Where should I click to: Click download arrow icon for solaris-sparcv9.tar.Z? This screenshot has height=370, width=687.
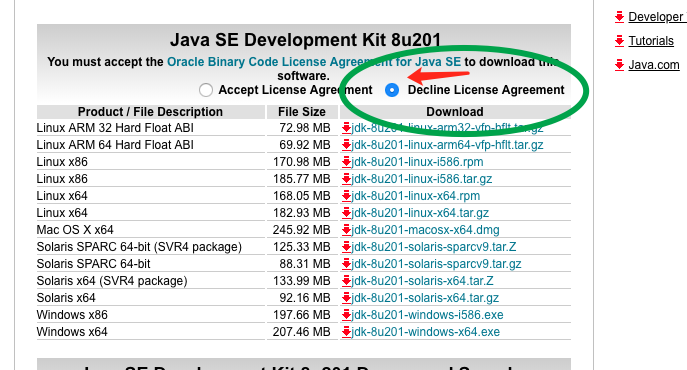(x=347, y=247)
